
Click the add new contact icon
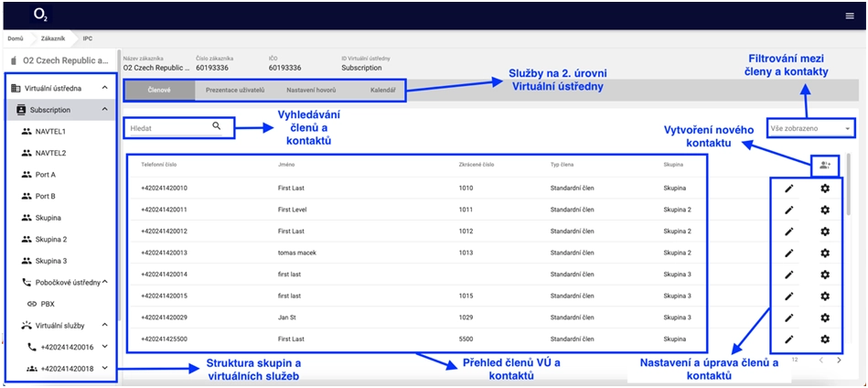coord(824,165)
